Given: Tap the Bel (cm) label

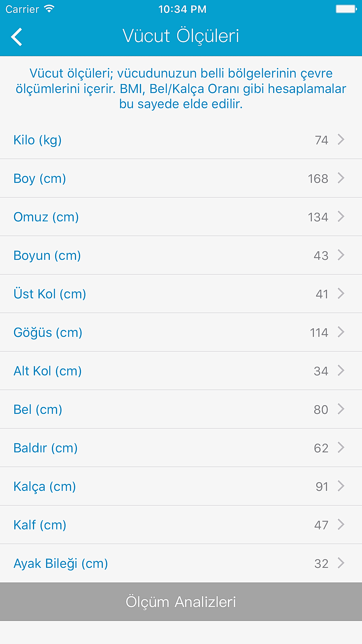Looking at the screenshot, I should click(38, 409).
